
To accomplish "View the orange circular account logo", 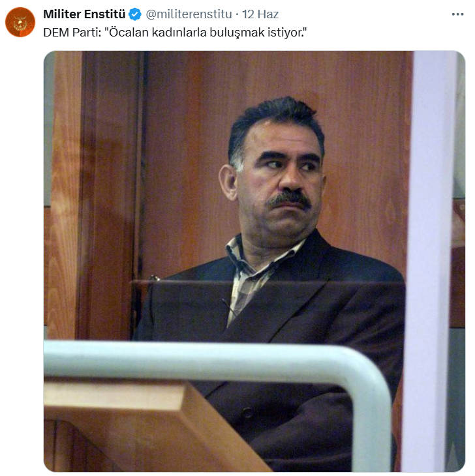I will pos(20,22).
